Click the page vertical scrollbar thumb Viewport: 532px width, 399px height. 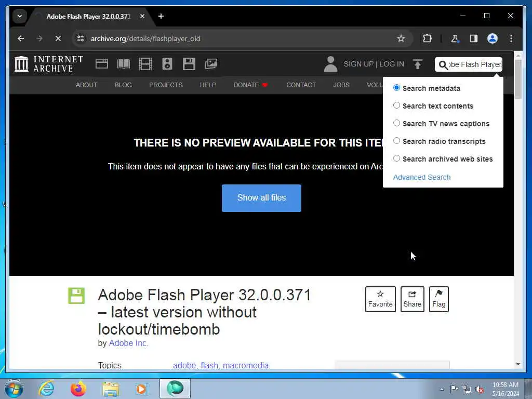[518, 79]
